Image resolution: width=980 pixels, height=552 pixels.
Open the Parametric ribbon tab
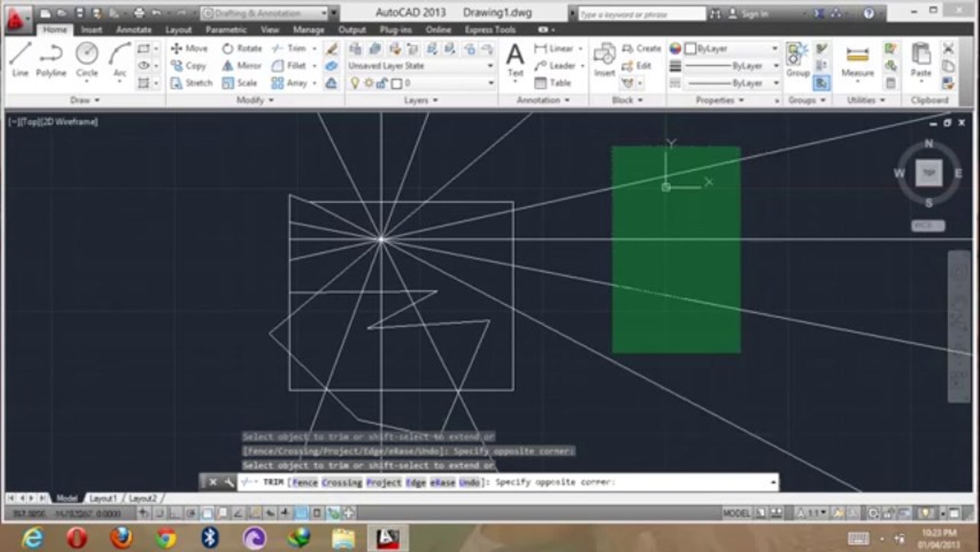point(226,30)
